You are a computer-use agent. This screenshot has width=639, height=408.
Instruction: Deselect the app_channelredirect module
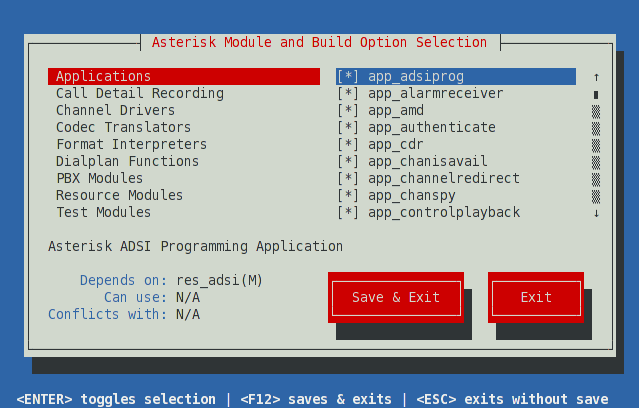click(348, 179)
